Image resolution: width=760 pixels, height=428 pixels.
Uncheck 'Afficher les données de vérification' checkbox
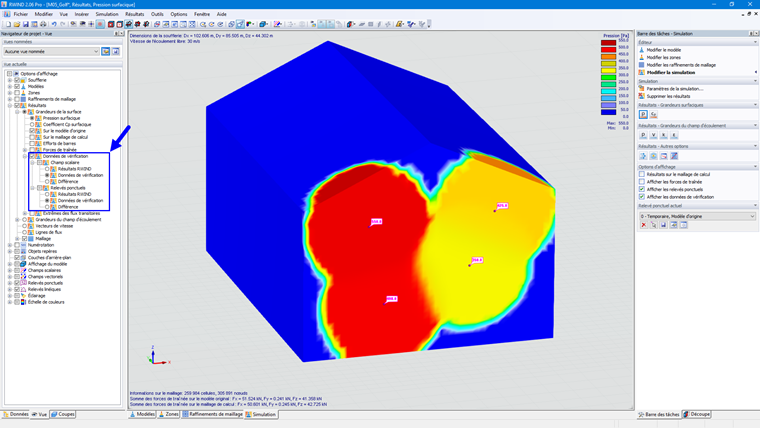(642, 197)
